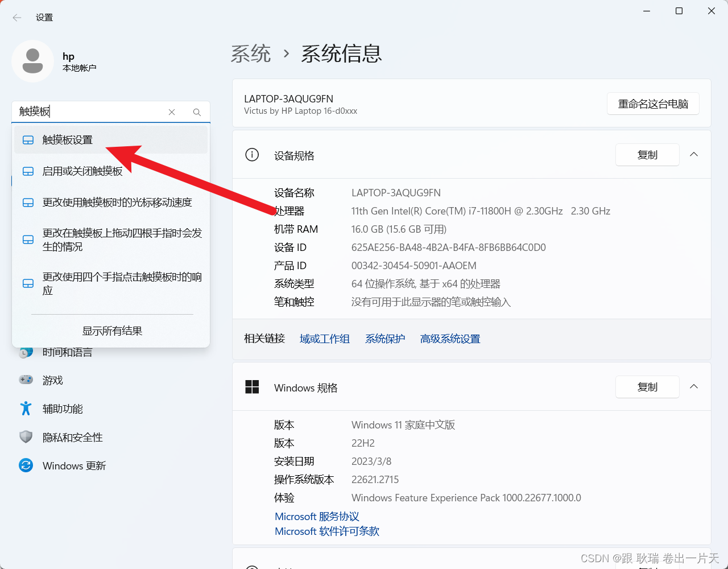This screenshot has width=728, height=569.
Task: Click the 64 位操作系统 system type value
Action: [426, 284]
